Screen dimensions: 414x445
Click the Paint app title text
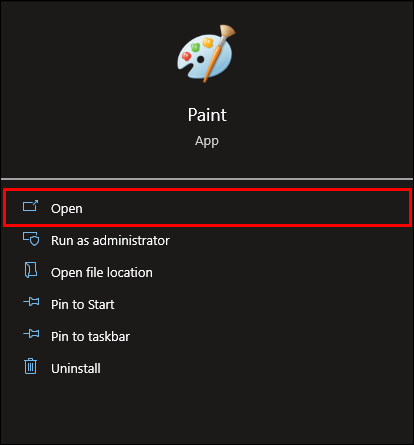click(207, 115)
